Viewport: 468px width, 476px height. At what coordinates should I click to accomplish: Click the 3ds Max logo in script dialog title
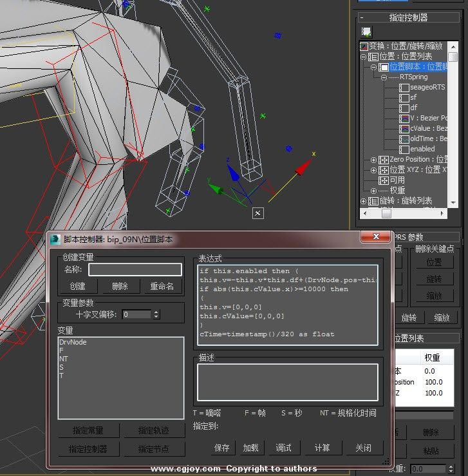click(x=55, y=239)
